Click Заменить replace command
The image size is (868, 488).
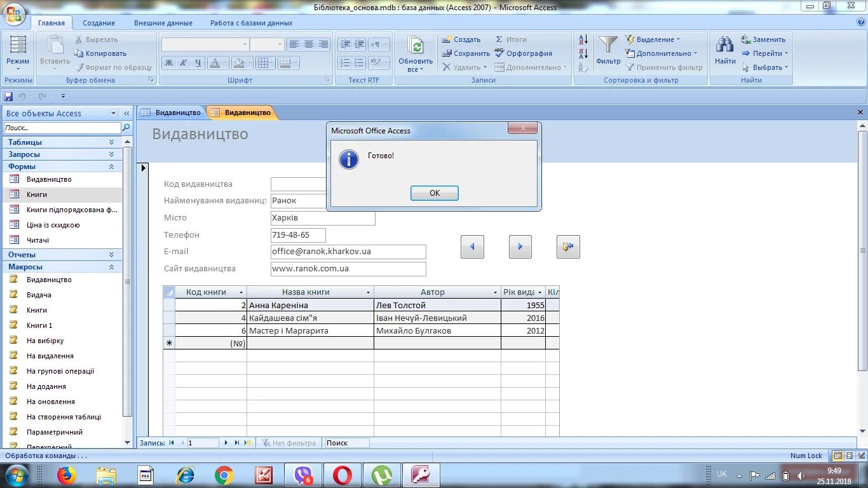click(x=763, y=39)
